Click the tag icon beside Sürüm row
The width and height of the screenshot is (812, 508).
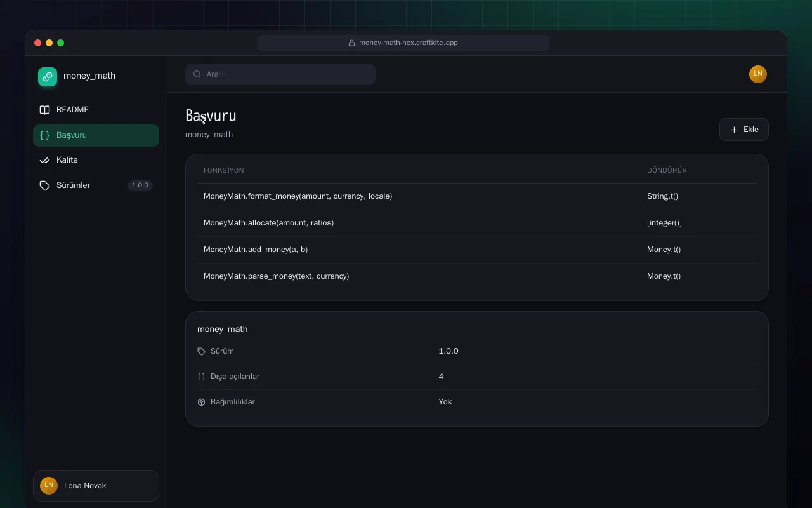[x=201, y=351]
